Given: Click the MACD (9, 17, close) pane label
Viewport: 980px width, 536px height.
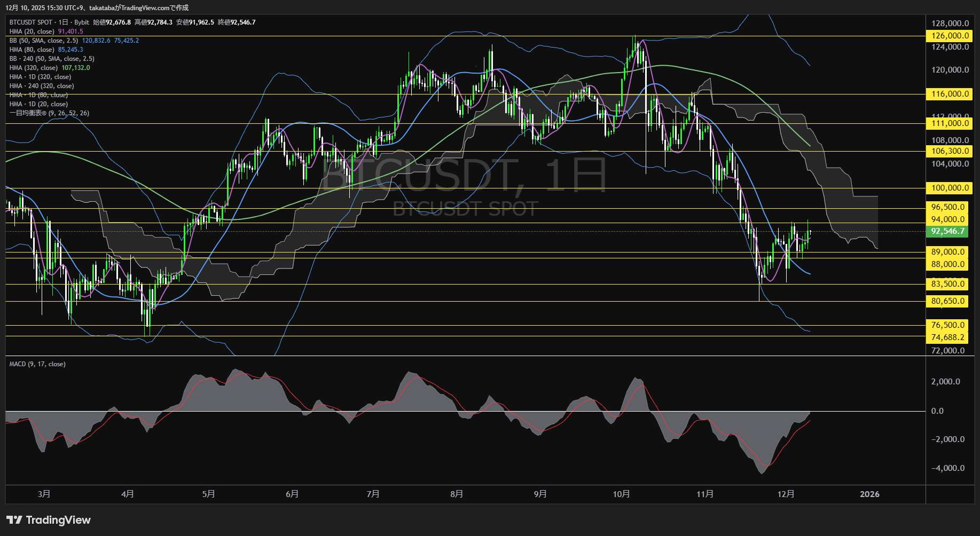Looking at the screenshot, I should point(37,364).
